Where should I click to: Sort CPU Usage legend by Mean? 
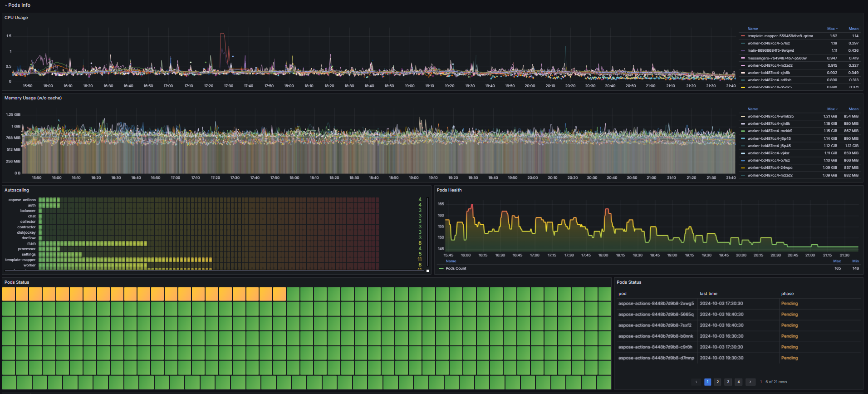pos(853,29)
